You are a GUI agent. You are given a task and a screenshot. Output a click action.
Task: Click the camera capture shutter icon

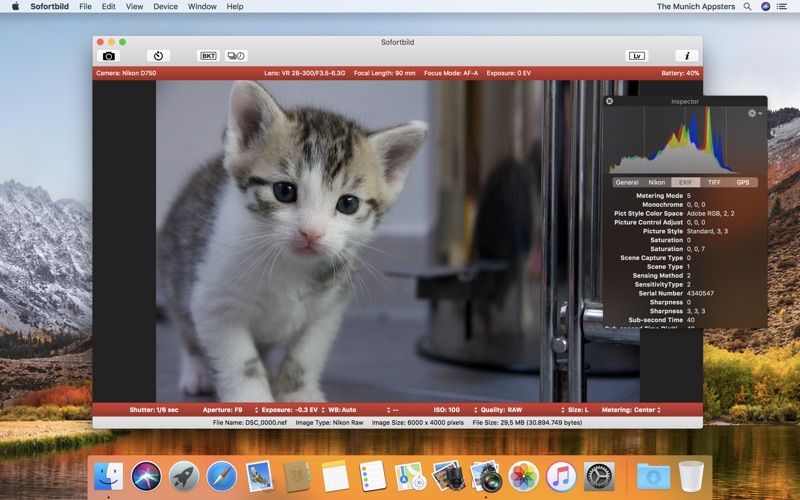(x=108, y=56)
